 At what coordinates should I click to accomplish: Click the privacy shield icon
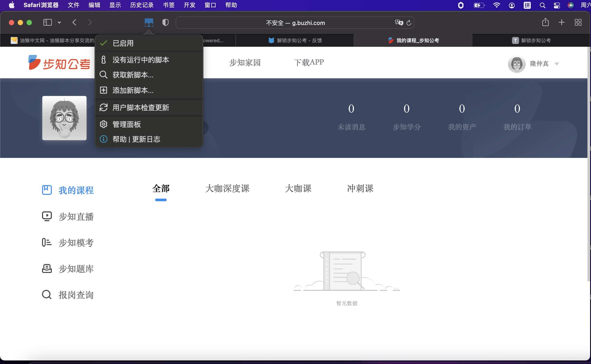click(x=166, y=23)
